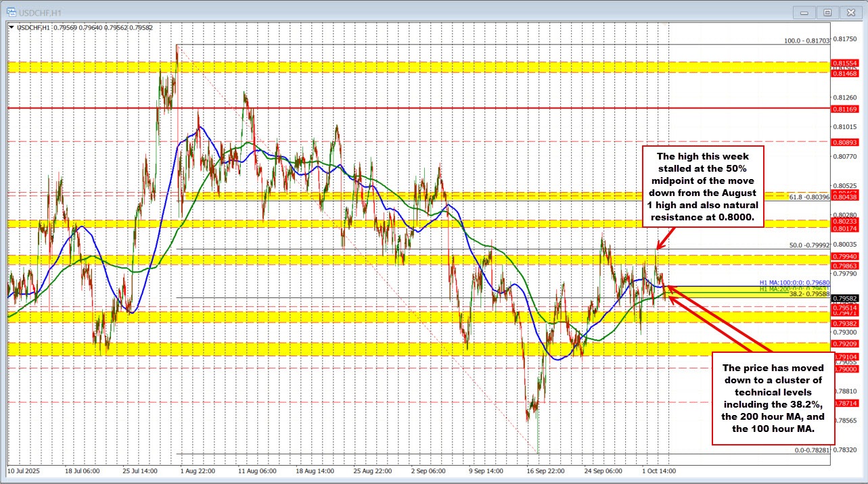Screen dimensions: 868x484
Task: Click the annotation about the 50% midpoint stall
Action: coord(702,187)
